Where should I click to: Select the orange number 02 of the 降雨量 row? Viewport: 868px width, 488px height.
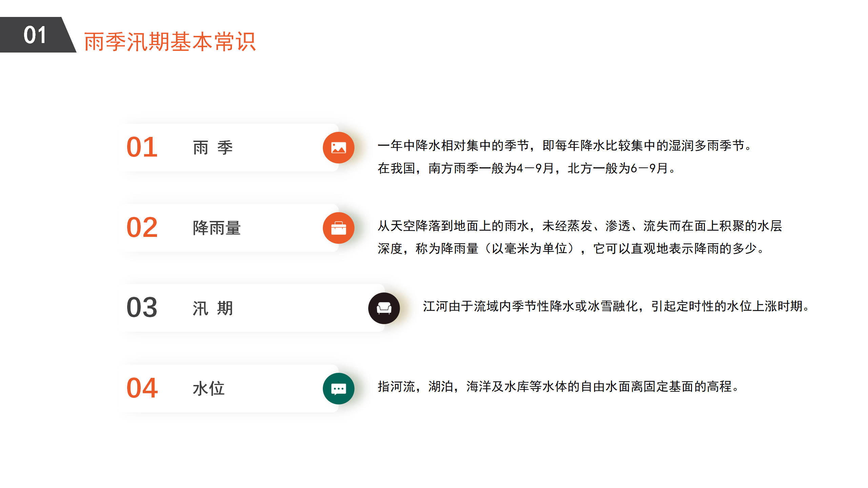pyautogui.click(x=142, y=227)
